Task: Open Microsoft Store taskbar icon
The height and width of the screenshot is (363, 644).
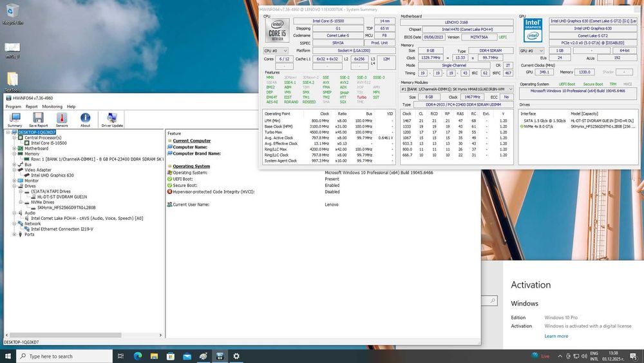Action: pyautogui.click(x=171, y=356)
